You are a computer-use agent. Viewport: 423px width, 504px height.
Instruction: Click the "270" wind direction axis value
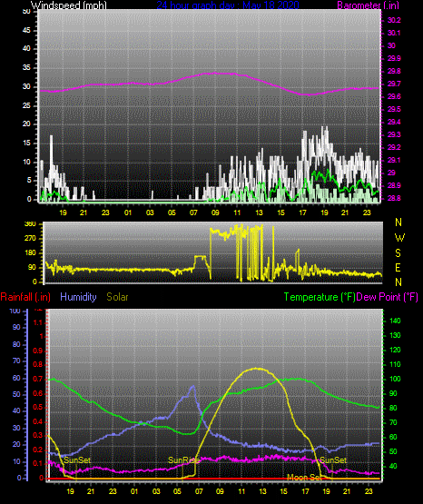30,239
